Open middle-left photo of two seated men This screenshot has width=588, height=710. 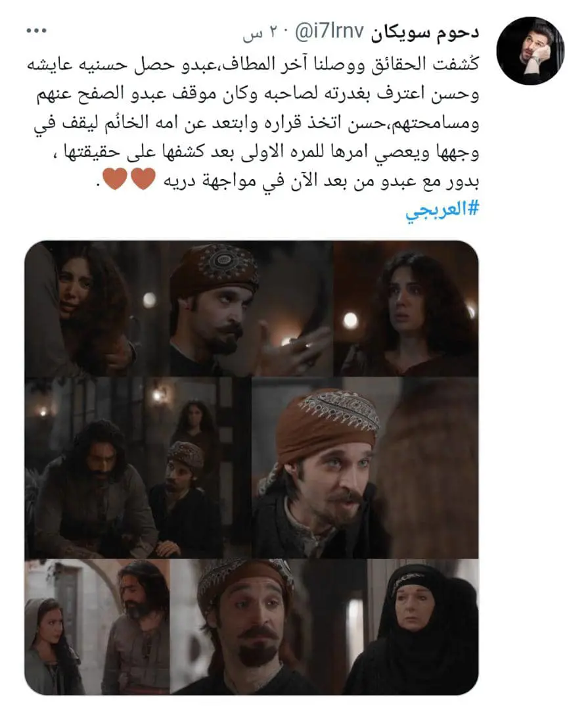pyautogui.click(x=137, y=468)
